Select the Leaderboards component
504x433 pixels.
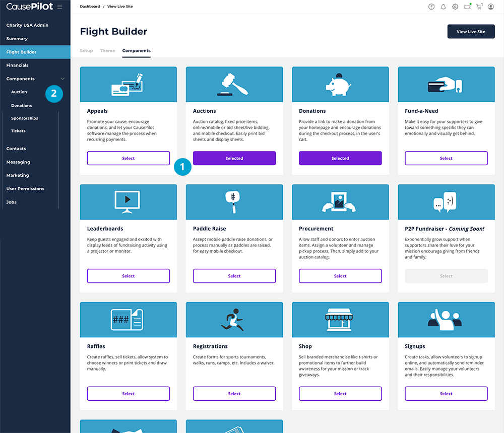click(x=128, y=276)
